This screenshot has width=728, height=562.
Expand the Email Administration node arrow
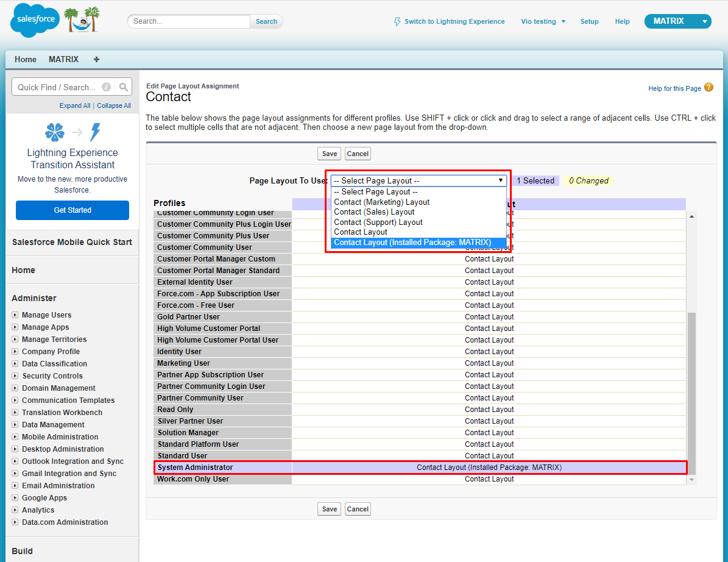pos(15,485)
